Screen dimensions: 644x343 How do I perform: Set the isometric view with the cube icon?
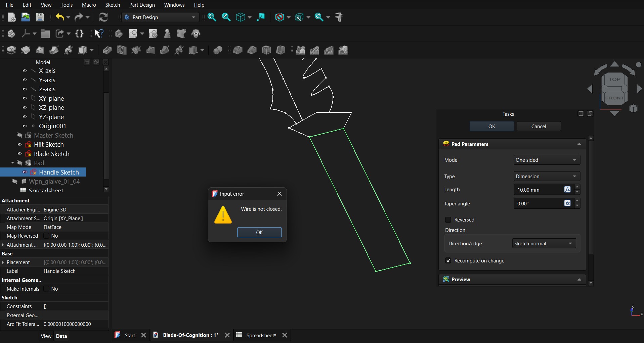[x=241, y=17]
